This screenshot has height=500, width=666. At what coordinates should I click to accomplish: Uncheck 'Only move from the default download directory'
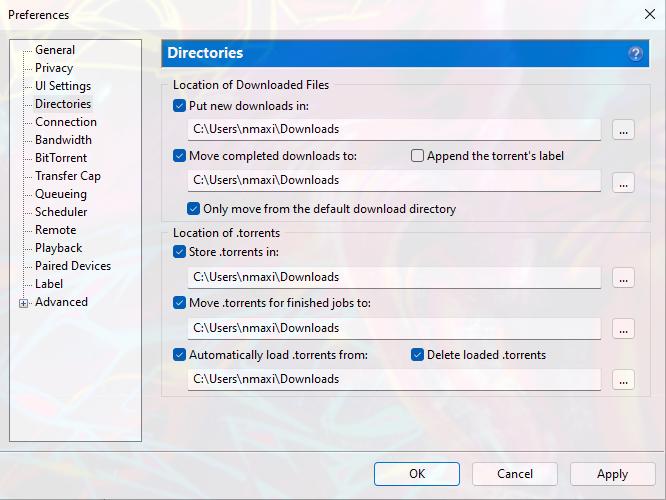click(193, 209)
